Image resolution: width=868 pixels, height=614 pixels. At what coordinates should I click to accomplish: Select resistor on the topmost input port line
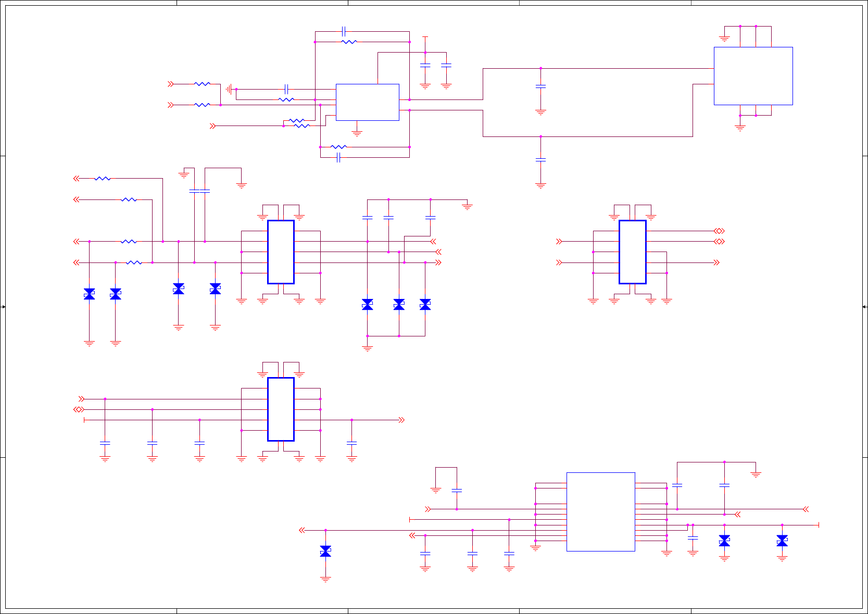pos(202,84)
